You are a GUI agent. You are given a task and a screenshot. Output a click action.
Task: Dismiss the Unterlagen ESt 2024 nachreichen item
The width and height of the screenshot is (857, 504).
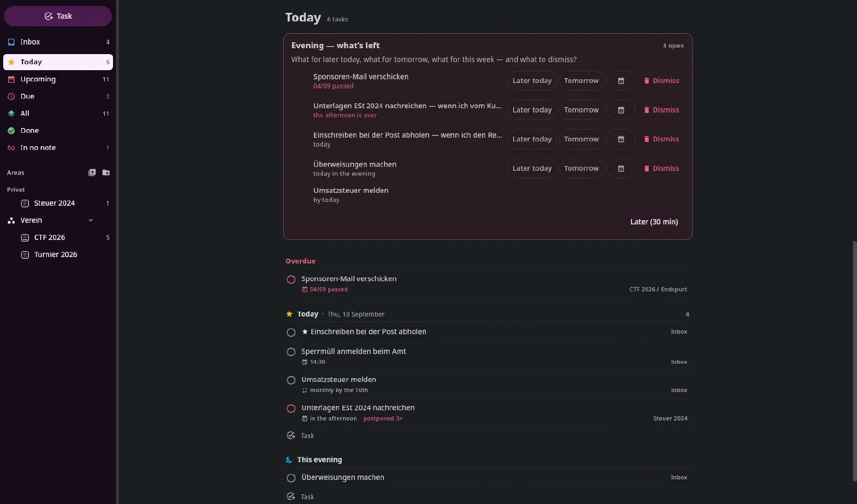[x=661, y=110]
